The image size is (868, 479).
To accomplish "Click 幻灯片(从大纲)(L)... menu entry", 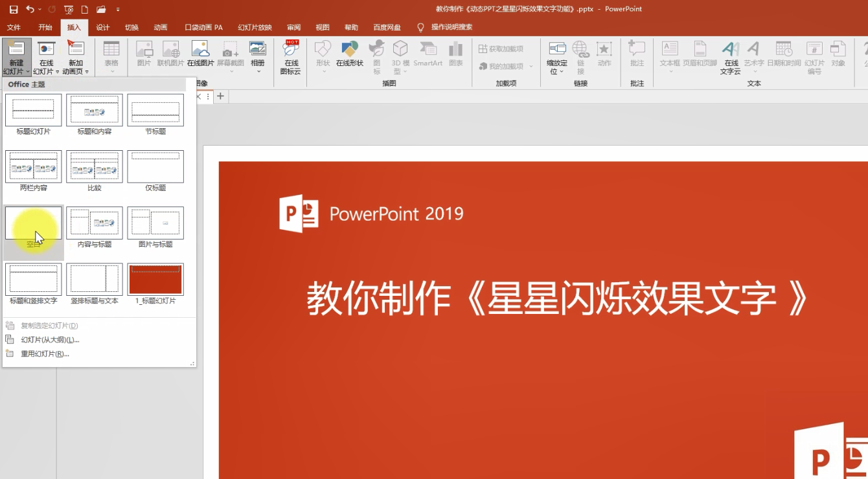I will coord(99,340).
